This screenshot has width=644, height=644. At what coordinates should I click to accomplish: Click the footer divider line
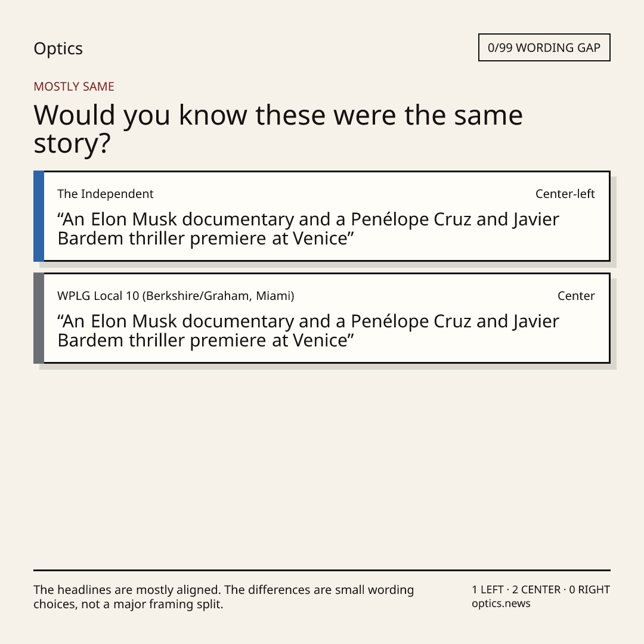click(x=322, y=570)
